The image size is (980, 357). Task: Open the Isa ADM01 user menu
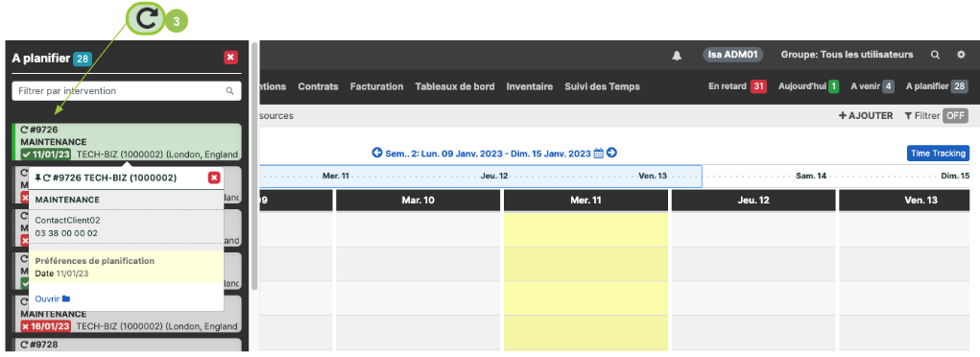click(732, 55)
